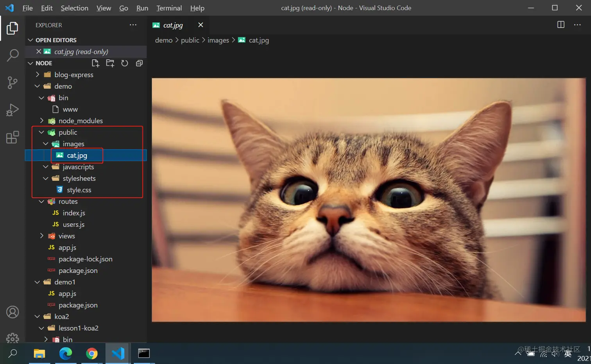Open the Source Control view

point(13,82)
